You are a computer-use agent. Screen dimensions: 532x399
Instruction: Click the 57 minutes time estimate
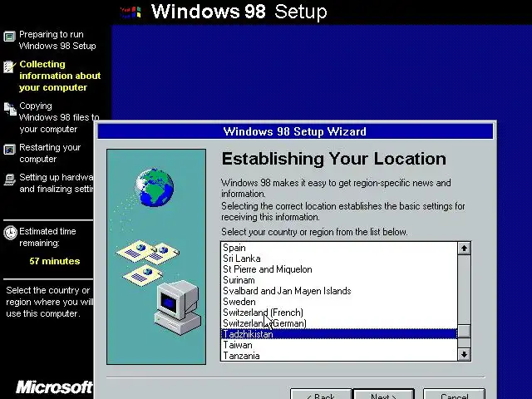click(55, 261)
